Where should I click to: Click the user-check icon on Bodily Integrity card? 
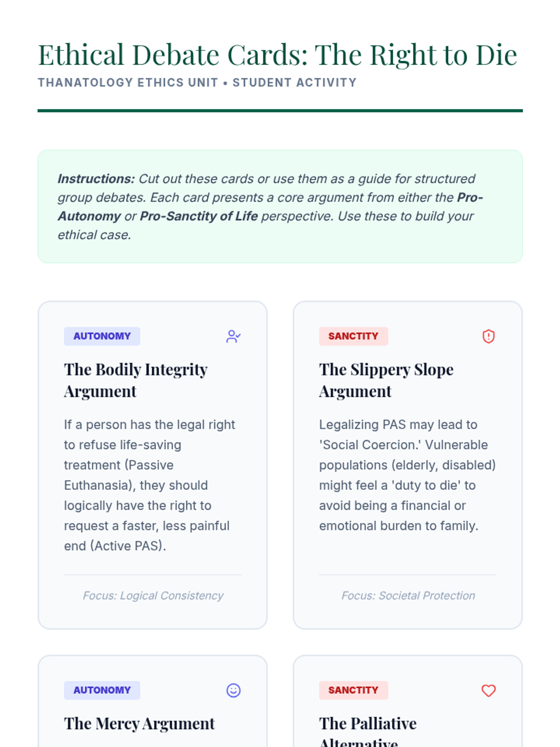pos(233,336)
